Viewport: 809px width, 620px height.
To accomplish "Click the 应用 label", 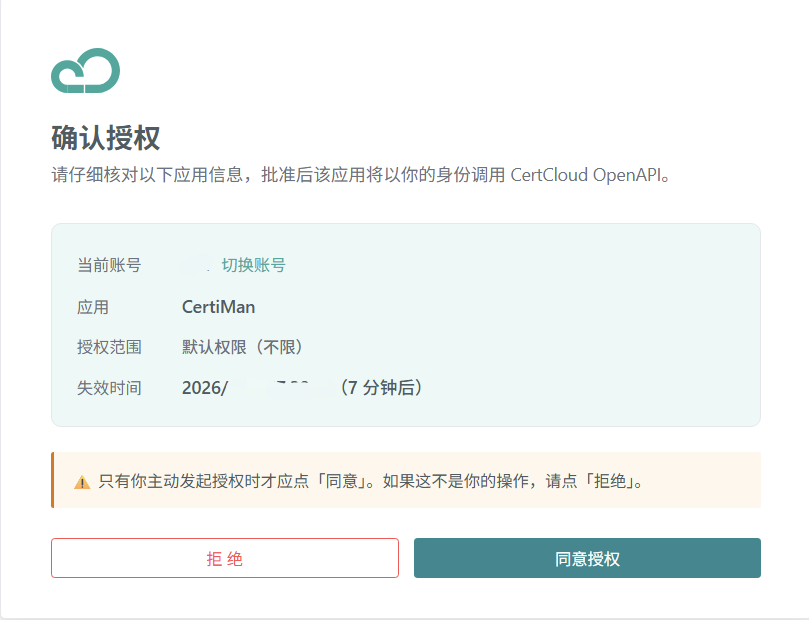I will click(93, 307).
